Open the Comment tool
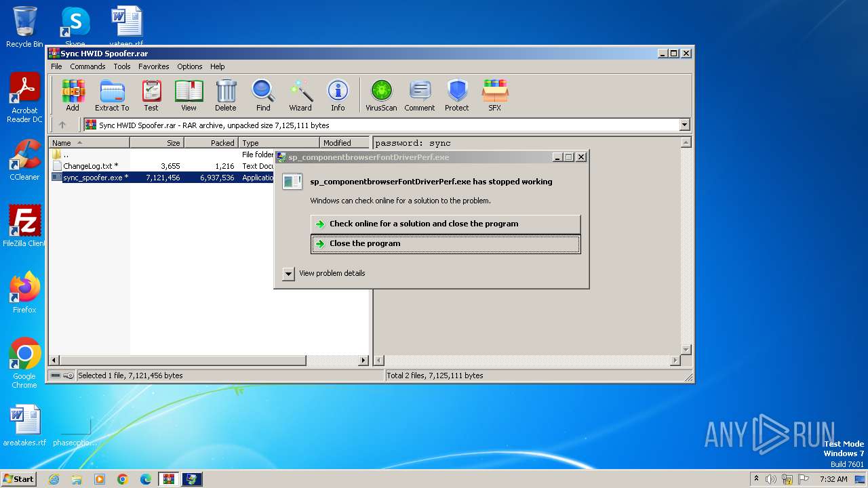The width and height of the screenshot is (868, 488). (x=420, y=95)
